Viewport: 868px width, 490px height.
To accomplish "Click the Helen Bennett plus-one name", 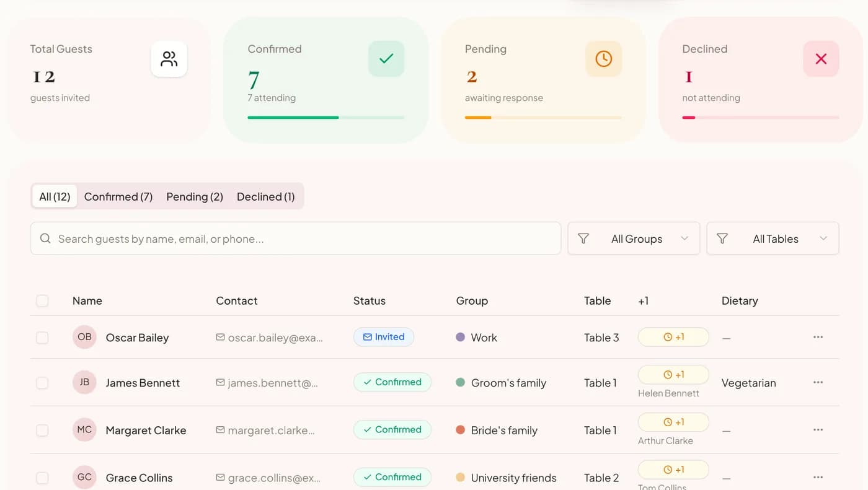I will 668,393.
